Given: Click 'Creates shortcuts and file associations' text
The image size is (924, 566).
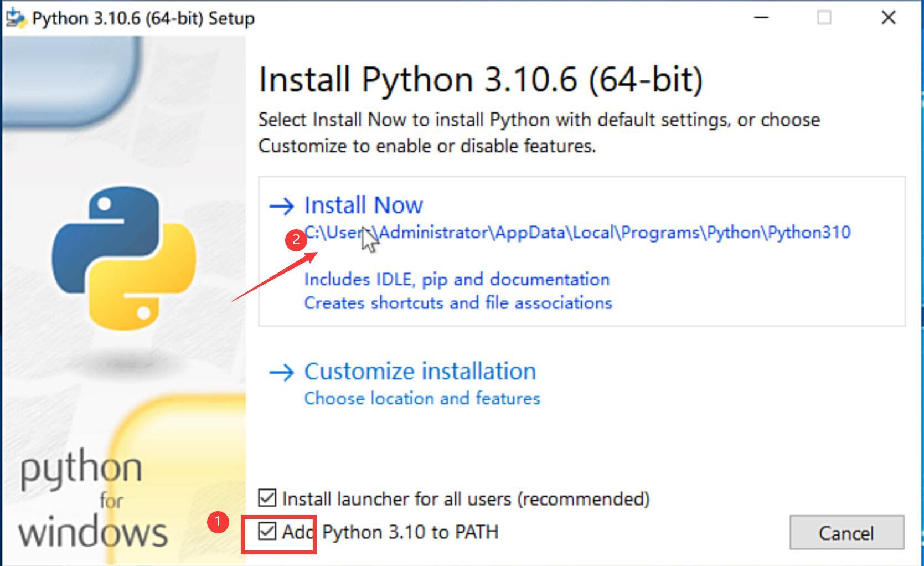Looking at the screenshot, I should [x=458, y=303].
